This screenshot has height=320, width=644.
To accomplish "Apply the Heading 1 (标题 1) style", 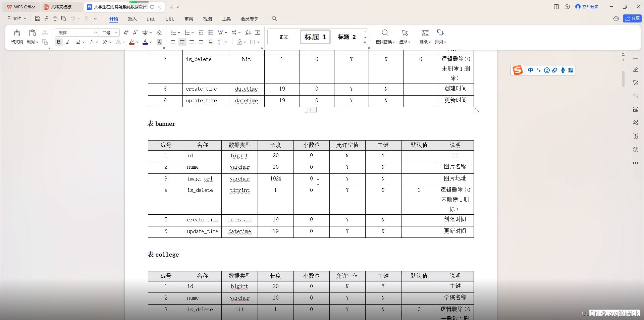I will click(315, 37).
